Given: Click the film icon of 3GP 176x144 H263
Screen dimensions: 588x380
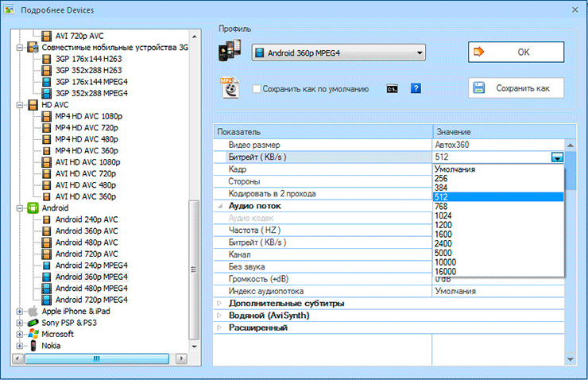Looking at the screenshot, I should 47,59.
